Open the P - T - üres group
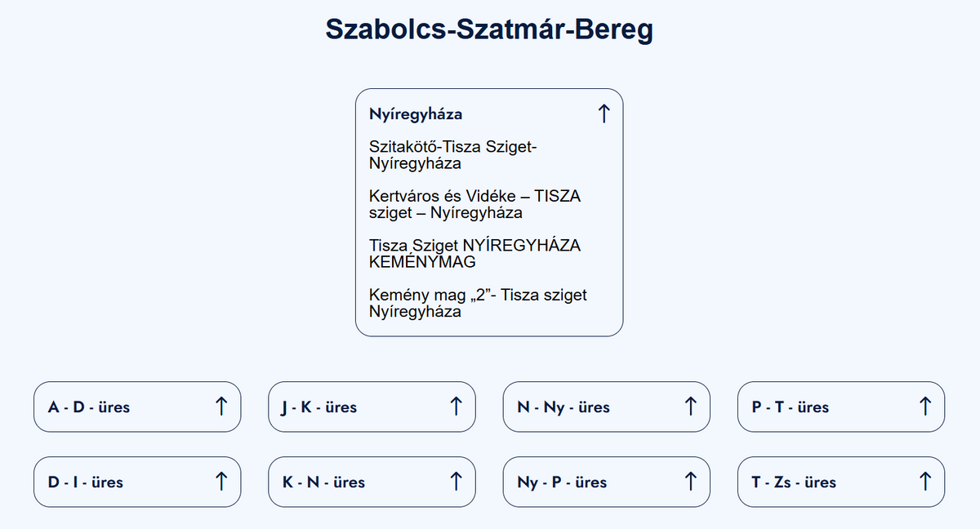 coord(790,407)
